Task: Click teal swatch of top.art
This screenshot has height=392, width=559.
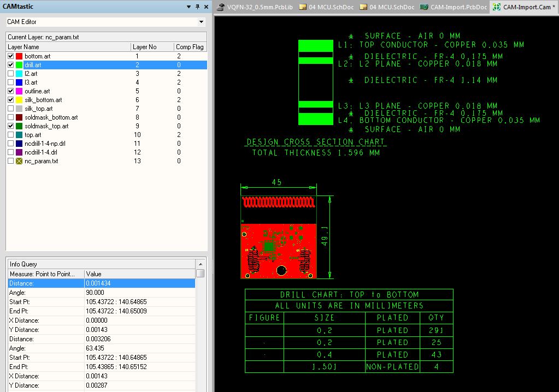Action: 19,135
